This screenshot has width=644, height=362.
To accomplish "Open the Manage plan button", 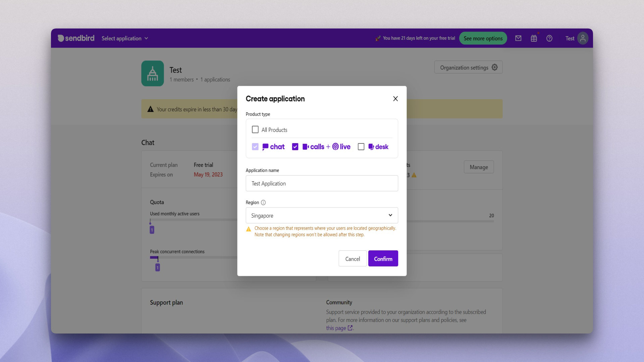I will click(478, 167).
